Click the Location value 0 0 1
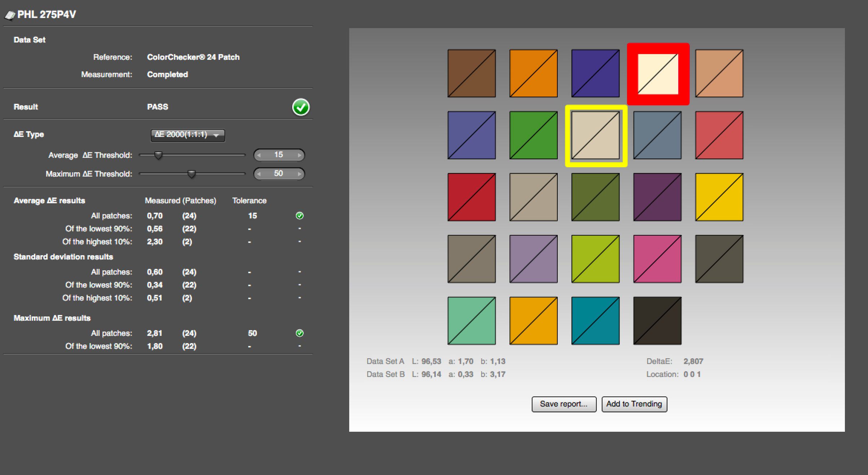The width and height of the screenshot is (868, 475). 692,374
